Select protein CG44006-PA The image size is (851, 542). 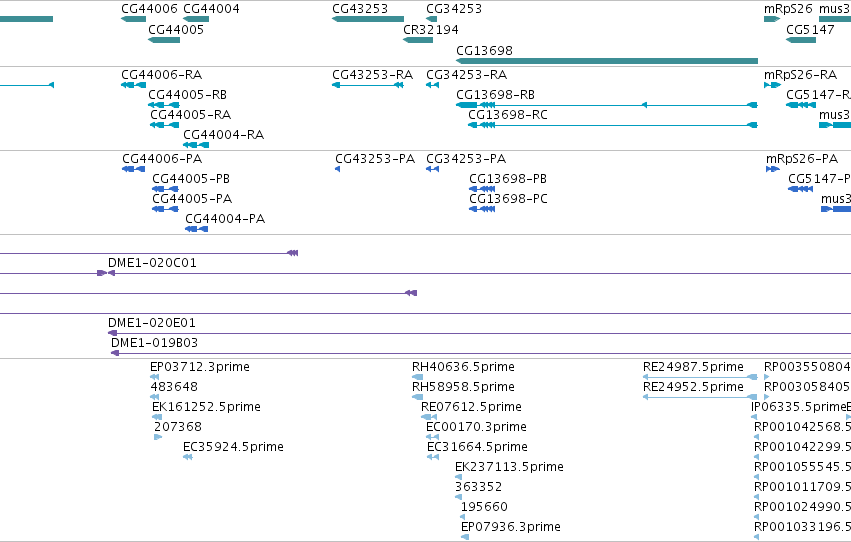click(x=134, y=169)
